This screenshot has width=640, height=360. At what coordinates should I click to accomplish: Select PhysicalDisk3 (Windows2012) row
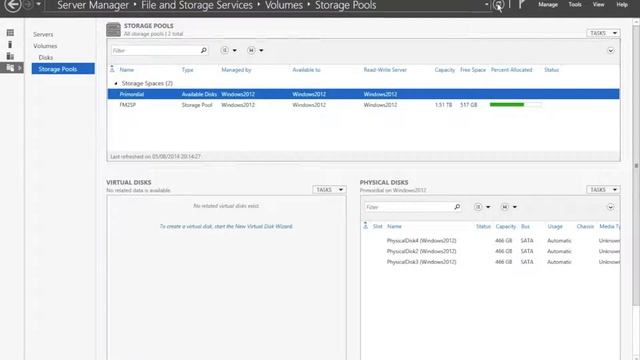pyautogui.click(x=490, y=262)
